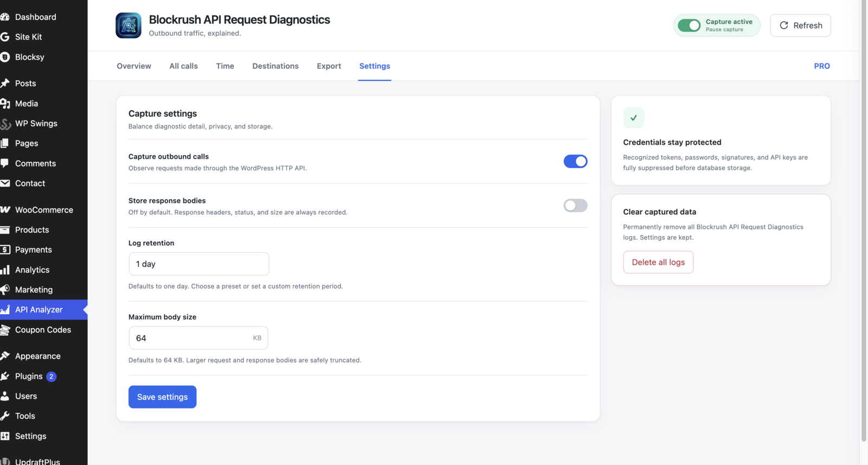Click the Pages sidebar icon

tap(5, 143)
